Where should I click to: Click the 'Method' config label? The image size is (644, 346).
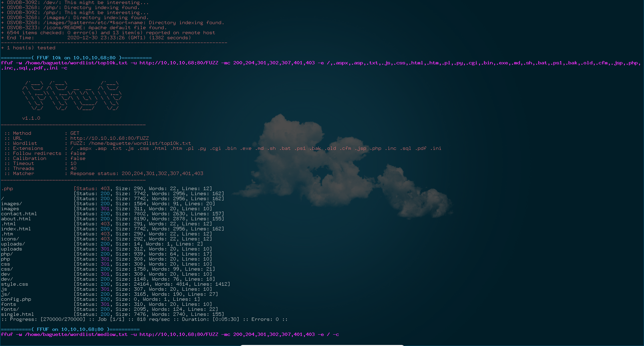[22, 133]
